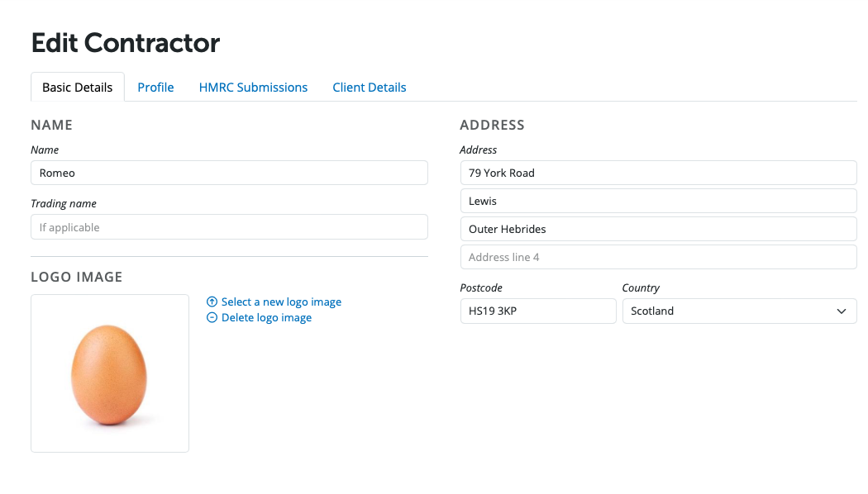The width and height of the screenshot is (868, 494).
Task: Click the Logo Image section heading
Action: coord(77,278)
